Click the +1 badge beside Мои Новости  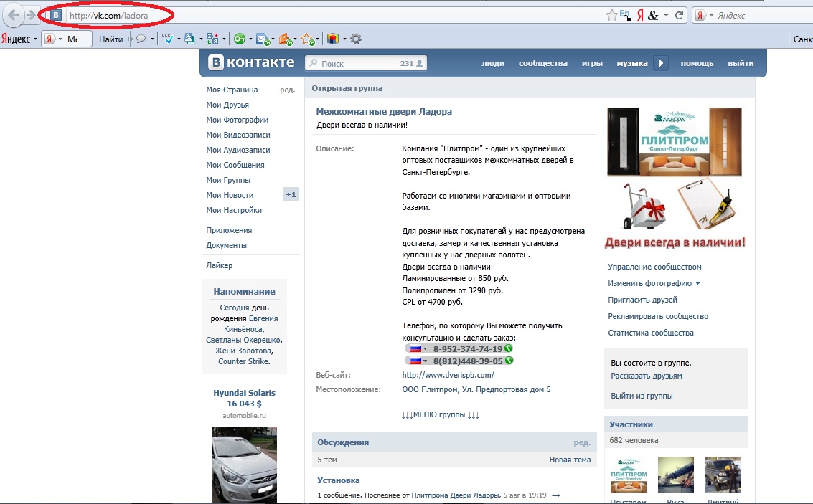click(291, 195)
